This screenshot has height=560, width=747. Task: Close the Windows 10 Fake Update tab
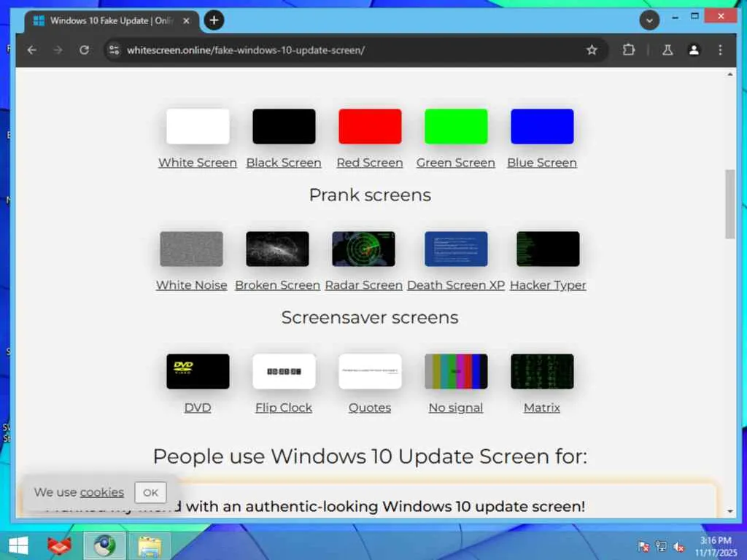186,21
